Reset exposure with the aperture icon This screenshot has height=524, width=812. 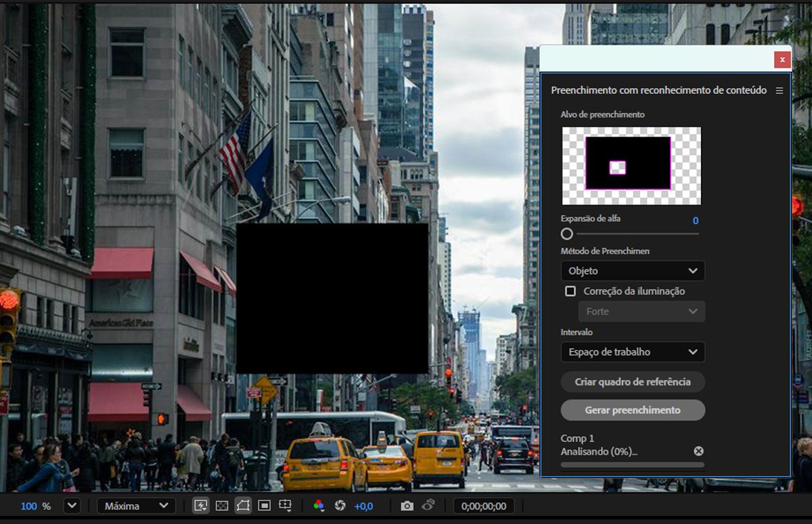point(340,505)
